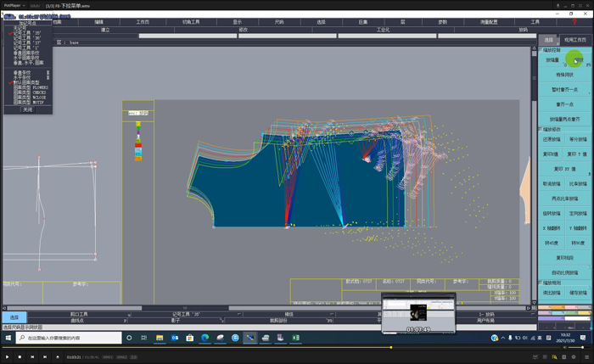Click PotPlayer play button
This screenshot has height=364, width=594.
point(7,357)
